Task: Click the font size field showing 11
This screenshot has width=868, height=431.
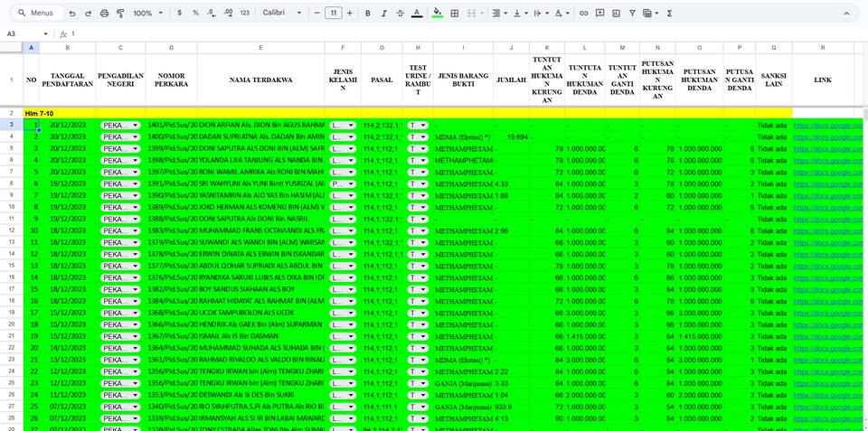Action: [x=334, y=13]
